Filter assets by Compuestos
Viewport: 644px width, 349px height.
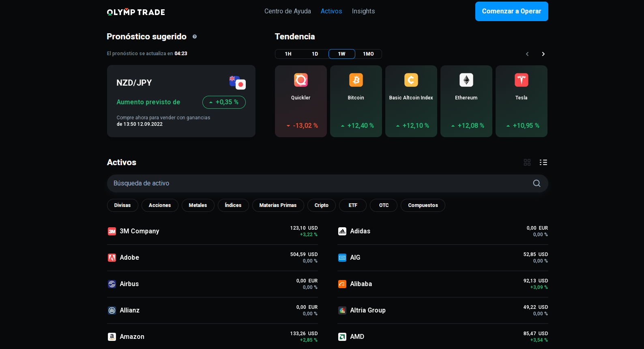click(x=423, y=205)
